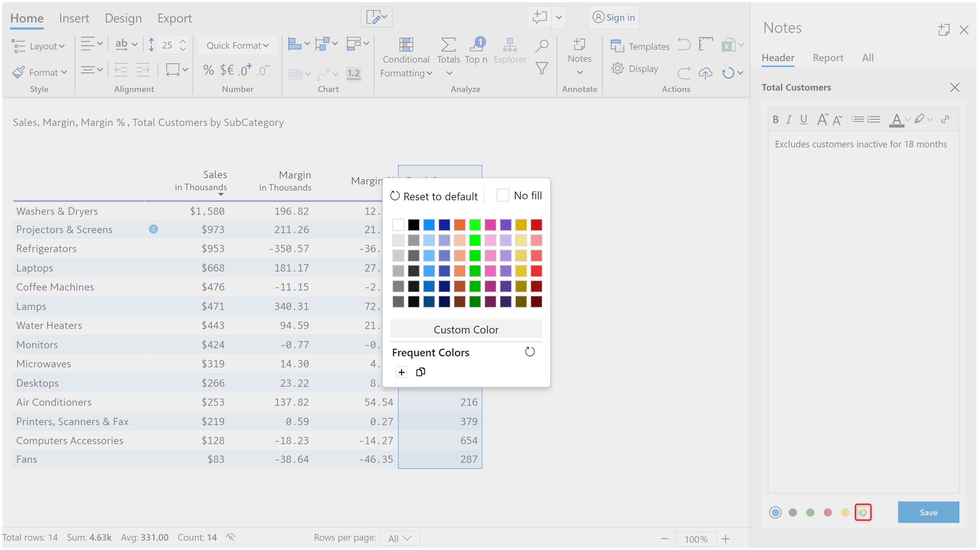Toggle the hidden-eye icon in status bar

coord(231,537)
